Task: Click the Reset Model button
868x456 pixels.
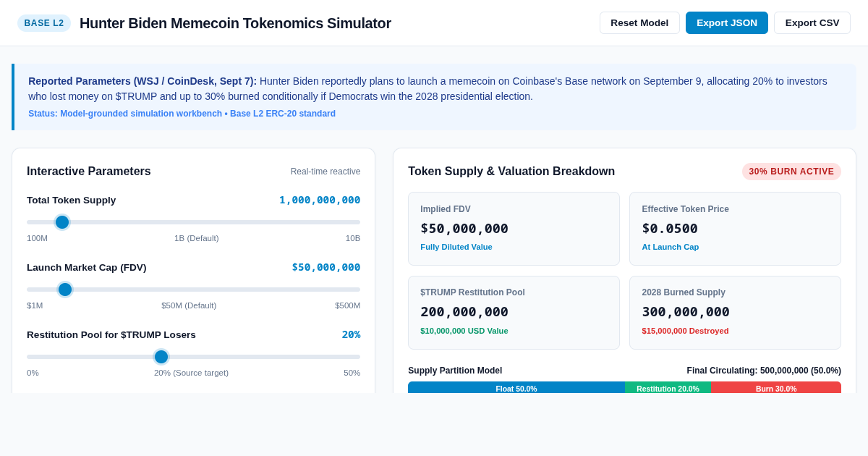Action: coord(639,22)
